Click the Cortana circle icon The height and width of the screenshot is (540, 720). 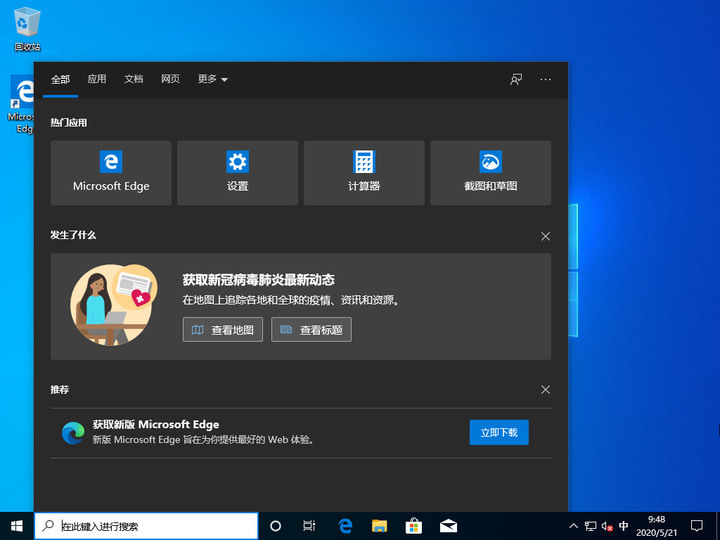(276, 525)
